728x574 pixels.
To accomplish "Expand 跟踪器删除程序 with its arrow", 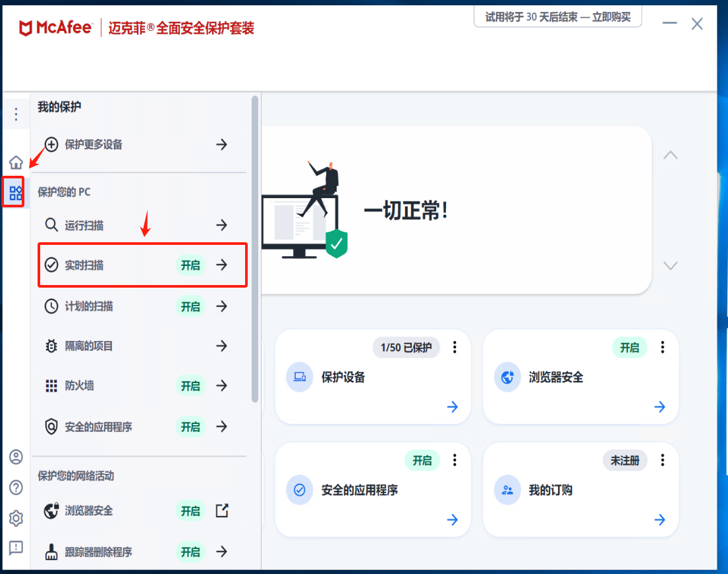I will [221, 552].
